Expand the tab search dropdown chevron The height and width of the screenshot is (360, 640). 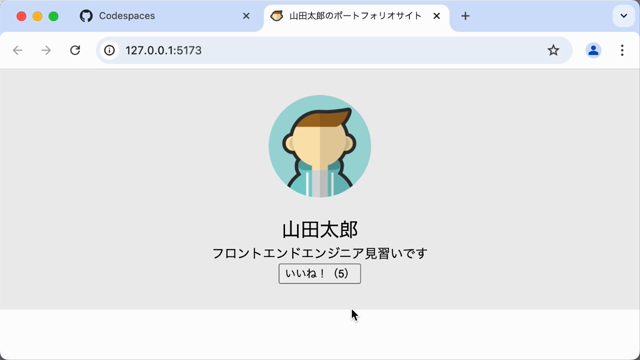[x=623, y=16]
